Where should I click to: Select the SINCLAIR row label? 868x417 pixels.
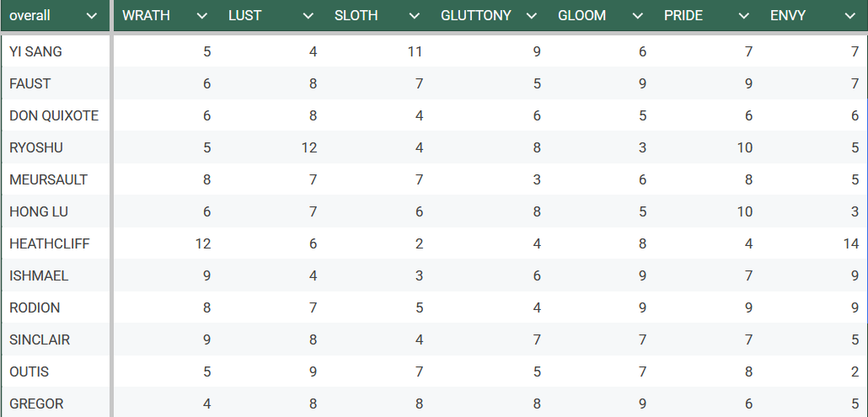point(40,339)
